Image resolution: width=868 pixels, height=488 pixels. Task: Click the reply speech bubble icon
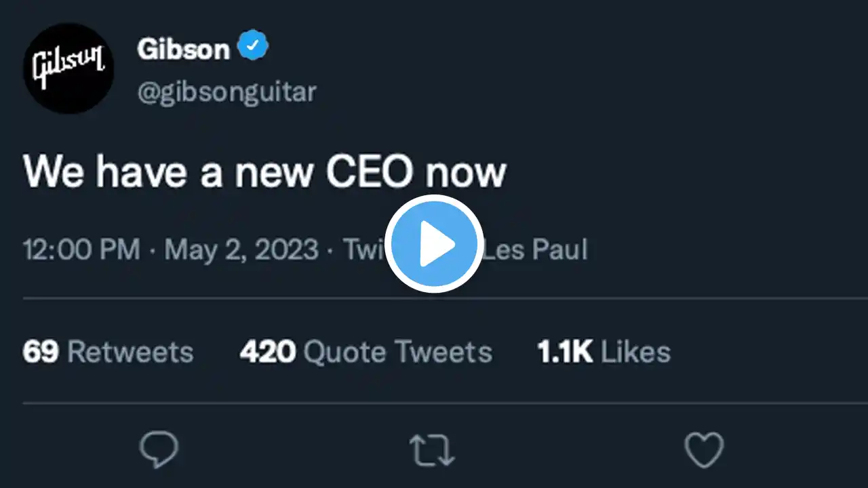(x=159, y=450)
